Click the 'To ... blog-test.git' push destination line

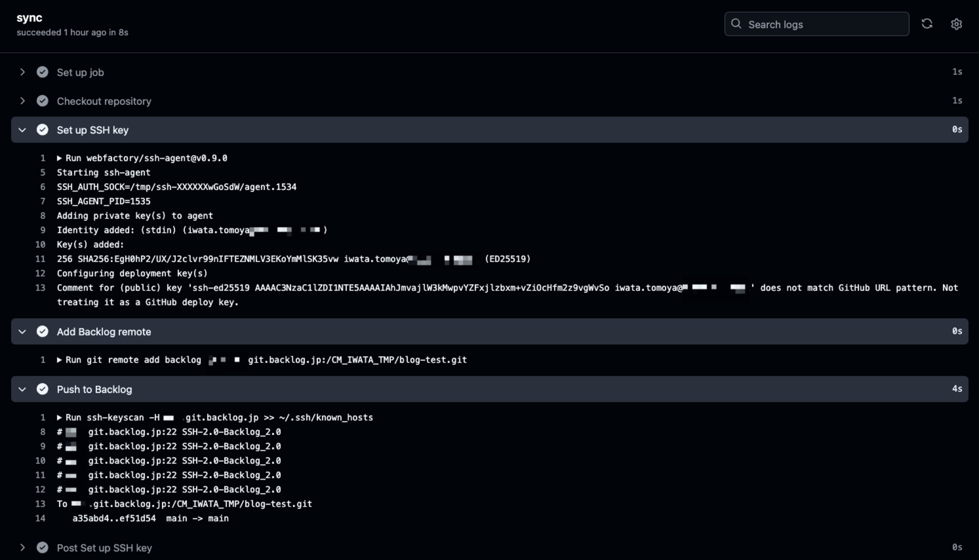coord(185,504)
